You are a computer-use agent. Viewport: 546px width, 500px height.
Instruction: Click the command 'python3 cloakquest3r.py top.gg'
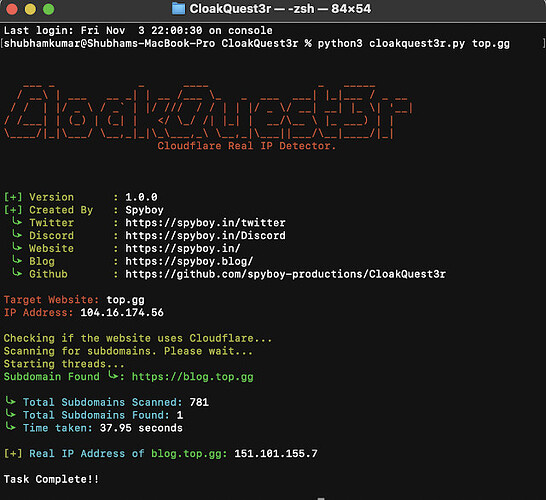coord(413,44)
